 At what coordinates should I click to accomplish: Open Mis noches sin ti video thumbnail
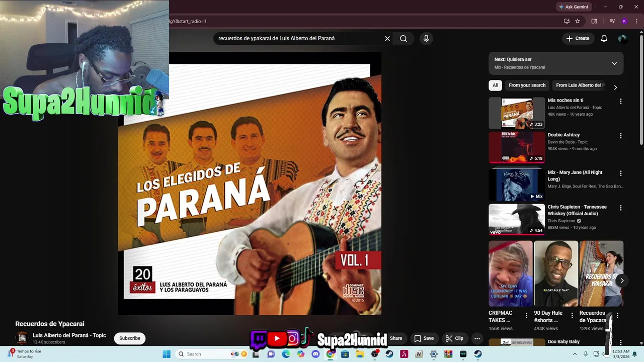(517, 113)
